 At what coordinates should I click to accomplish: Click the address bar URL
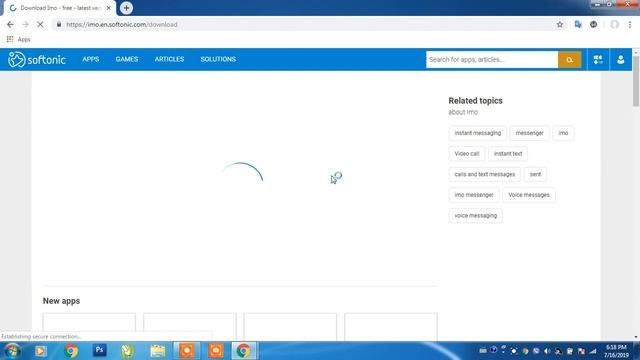(122, 24)
